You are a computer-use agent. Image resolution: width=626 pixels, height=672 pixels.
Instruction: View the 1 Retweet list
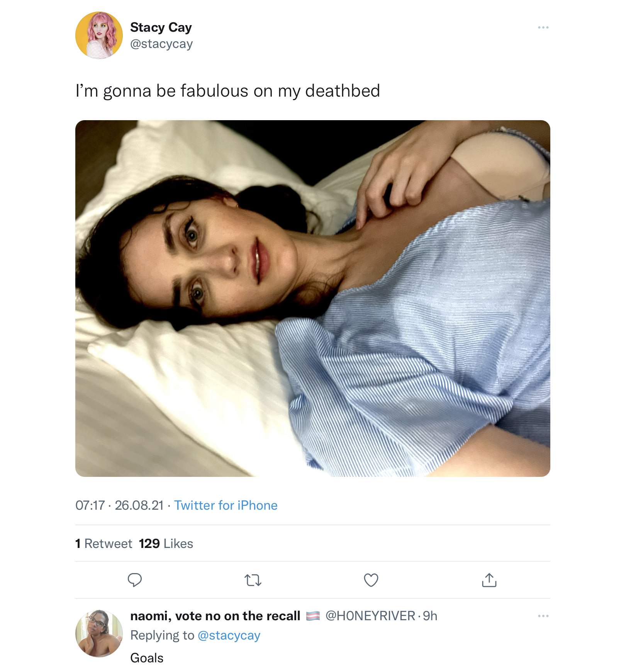pyautogui.click(x=104, y=544)
